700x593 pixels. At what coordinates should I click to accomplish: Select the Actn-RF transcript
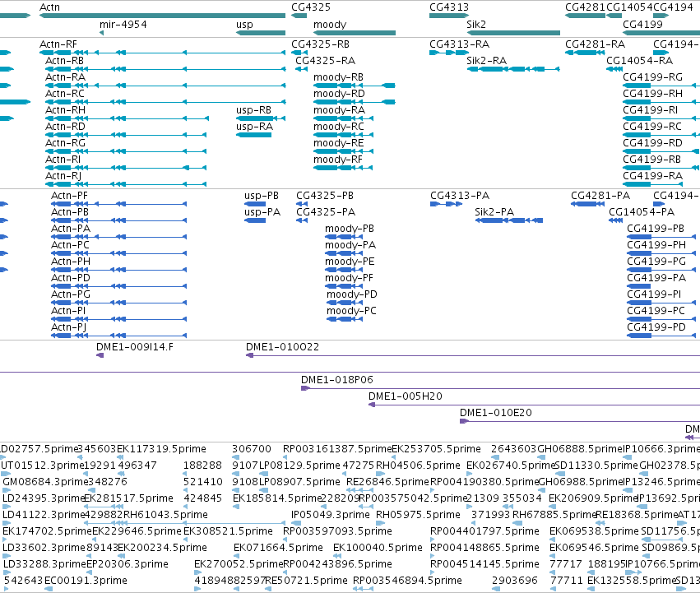pos(163,53)
